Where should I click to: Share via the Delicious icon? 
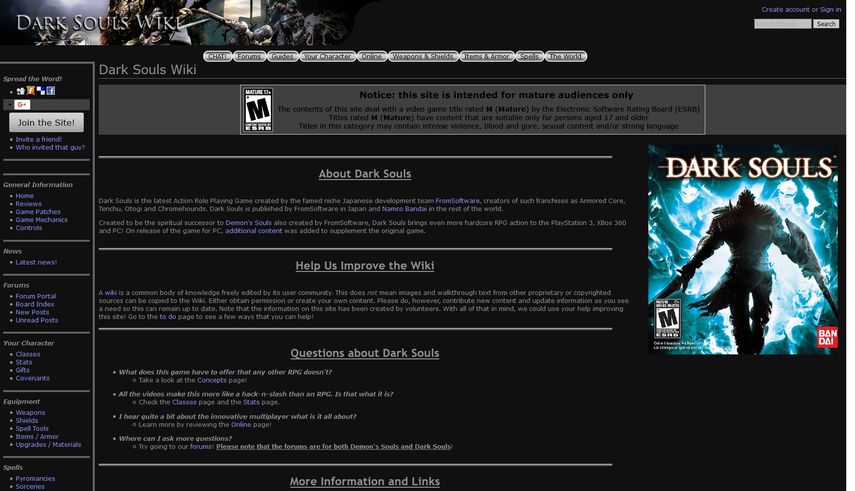41,91
